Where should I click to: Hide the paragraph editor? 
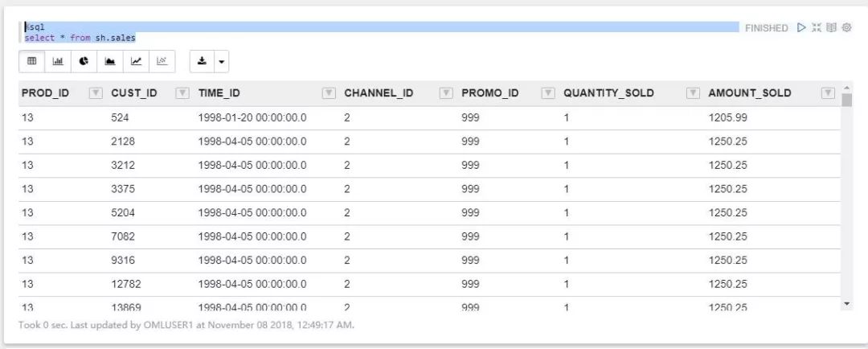click(817, 27)
